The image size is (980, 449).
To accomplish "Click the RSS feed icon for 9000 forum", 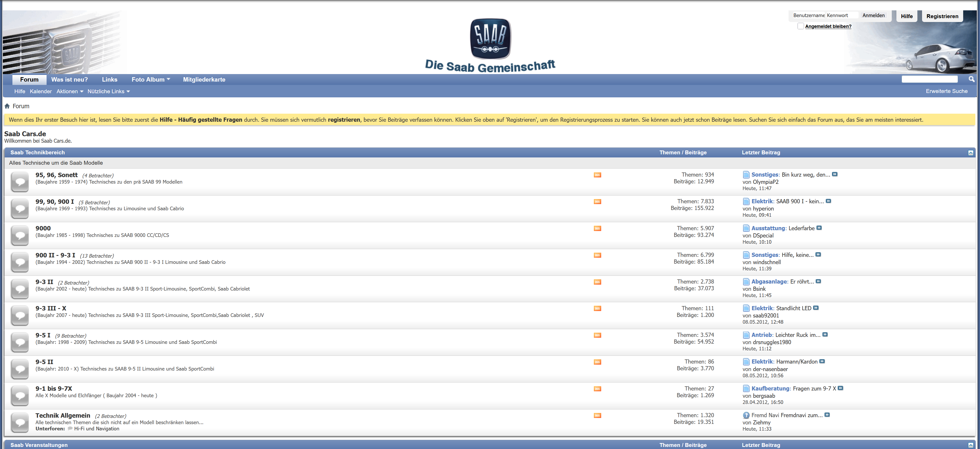I will point(597,228).
